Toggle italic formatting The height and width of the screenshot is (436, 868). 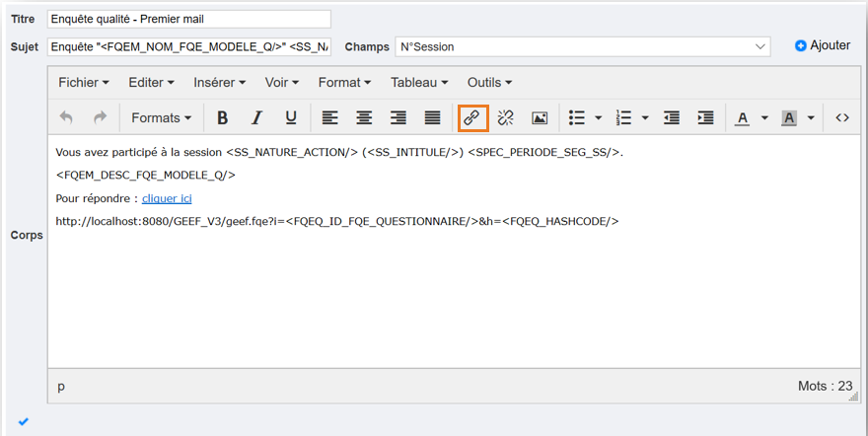tap(256, 117)
